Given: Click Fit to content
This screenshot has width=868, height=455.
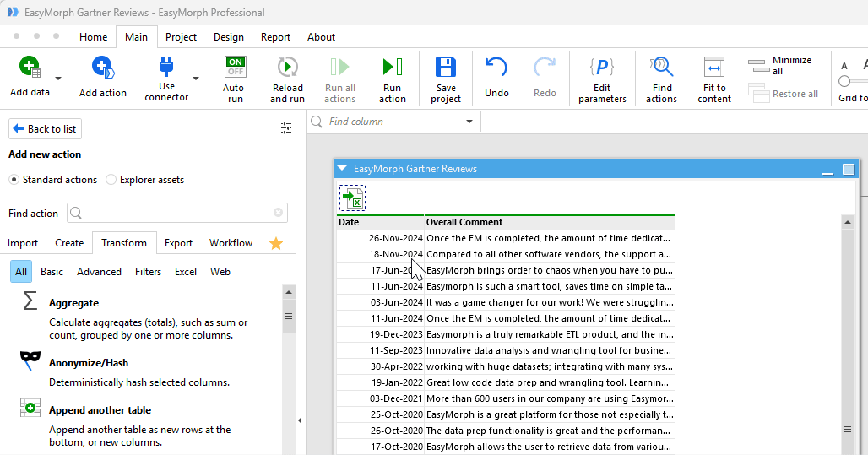Looking at the screenshot, I should coord(714,79).
